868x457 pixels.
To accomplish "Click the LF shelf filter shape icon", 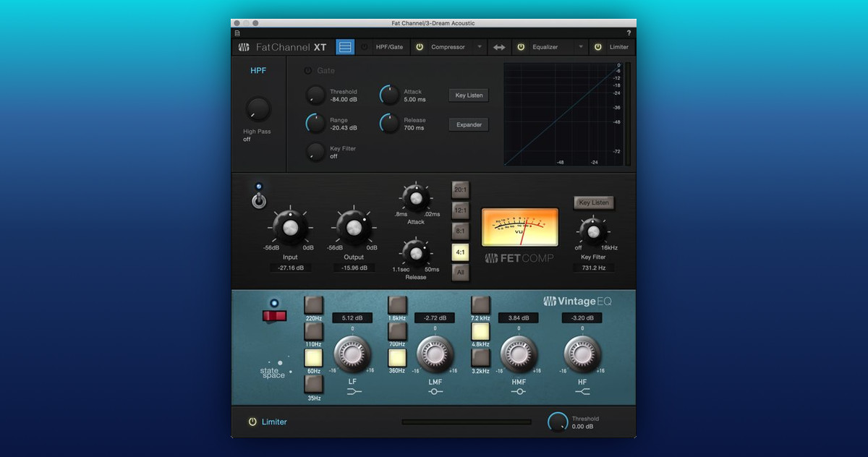I will click(x=352, y=391).
